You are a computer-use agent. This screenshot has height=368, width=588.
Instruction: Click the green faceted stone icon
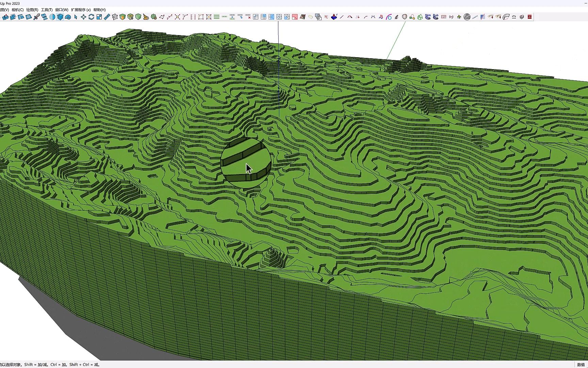coord(420,17)
